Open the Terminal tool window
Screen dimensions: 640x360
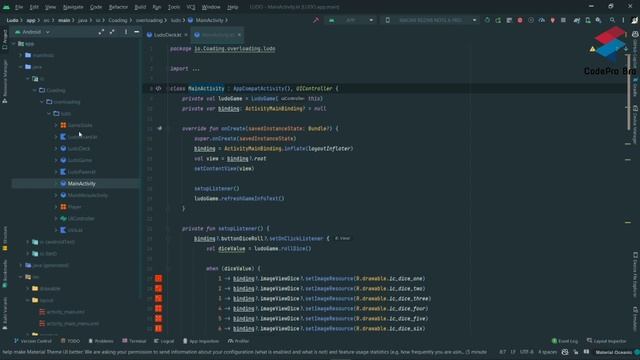(x=134, y=341)
